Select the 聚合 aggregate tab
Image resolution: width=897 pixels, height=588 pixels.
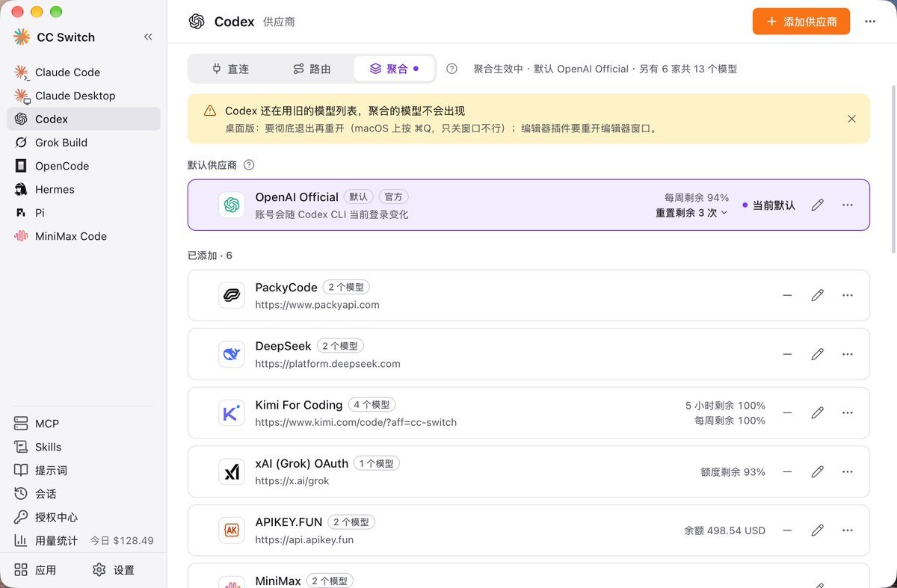pos(394,69)
